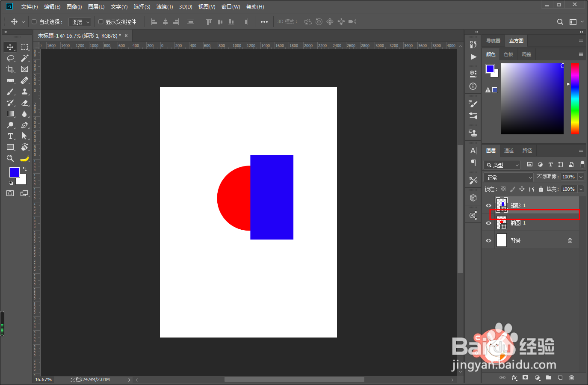Select the Clone Stamp tool
The height and width of the screenshot is (385, 588).
coord(24,92)
